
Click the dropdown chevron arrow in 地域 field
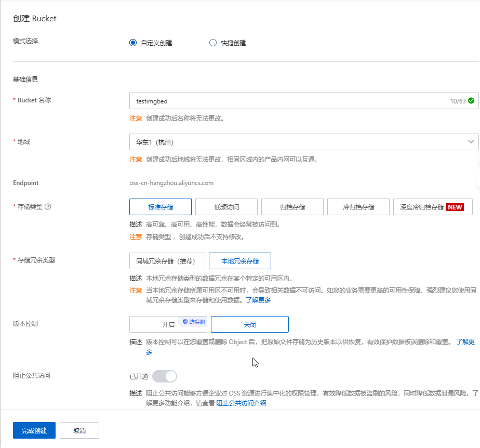471,142
